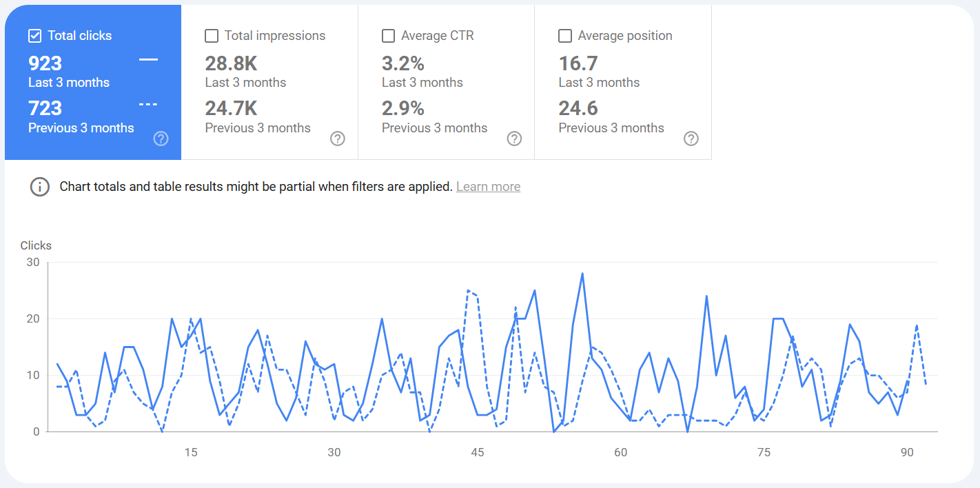Click dashed line legend beside 723 clicks
Viewport: 980px width, 488px height.
click(x=149, y=105)
